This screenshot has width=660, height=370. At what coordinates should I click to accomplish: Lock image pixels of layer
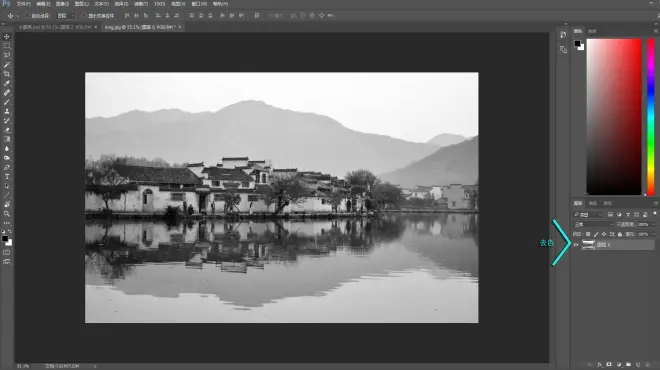pyautogui.click(x=596, y=234)
